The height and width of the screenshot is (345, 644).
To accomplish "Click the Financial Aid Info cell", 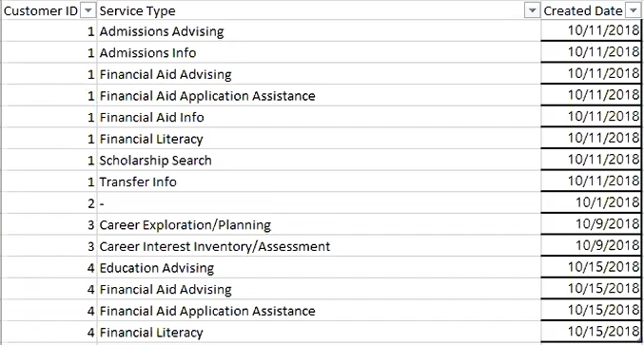I will tap(319, 117).
